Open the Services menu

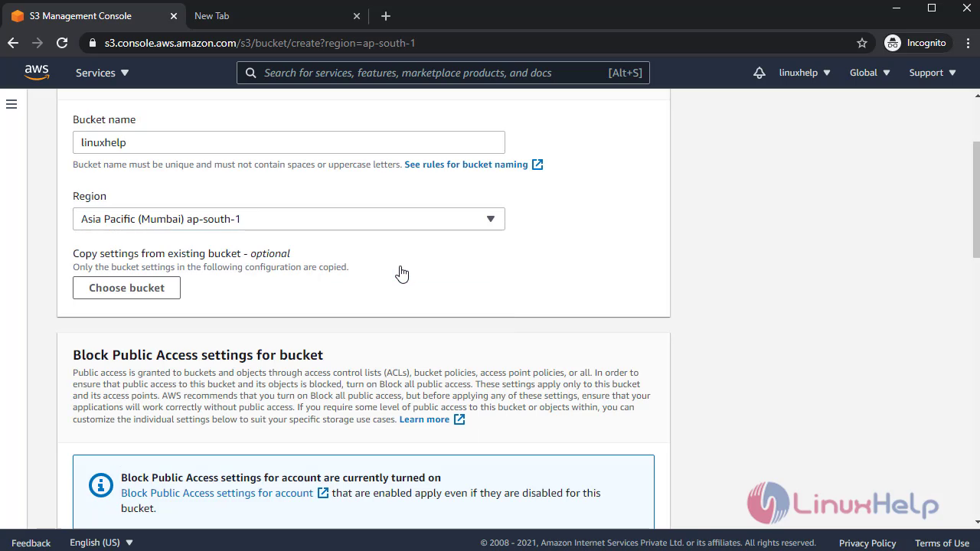point(103,73)
